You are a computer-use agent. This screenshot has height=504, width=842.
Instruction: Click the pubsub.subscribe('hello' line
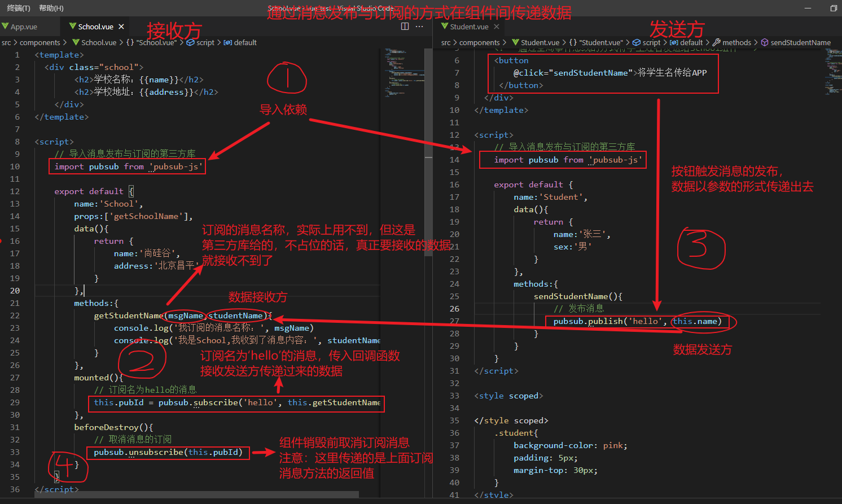point(237,402)
